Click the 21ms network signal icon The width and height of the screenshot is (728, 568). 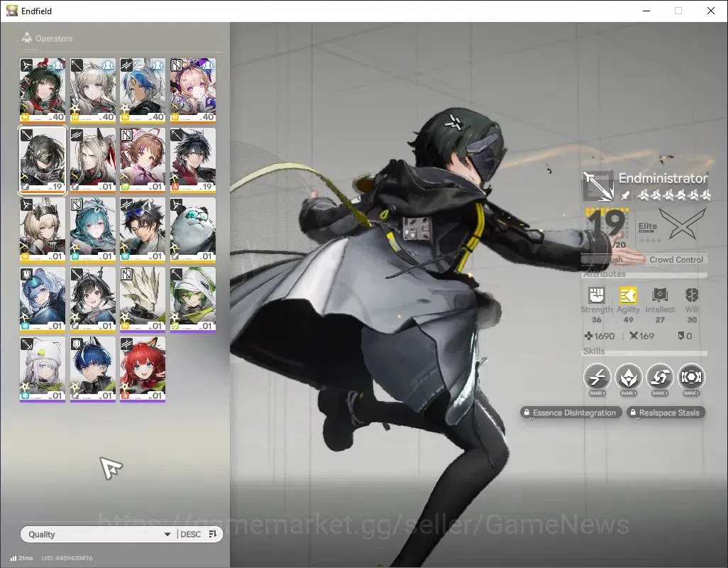coord(13,558)
